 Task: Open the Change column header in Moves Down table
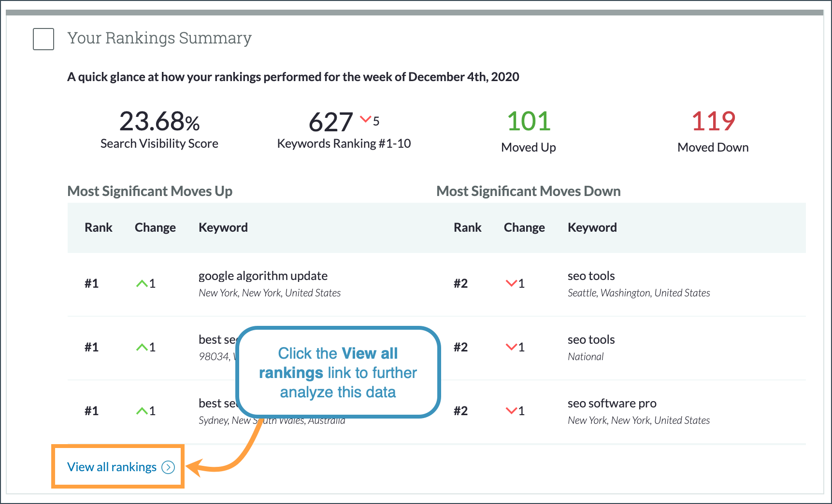[x=524, y=227]
